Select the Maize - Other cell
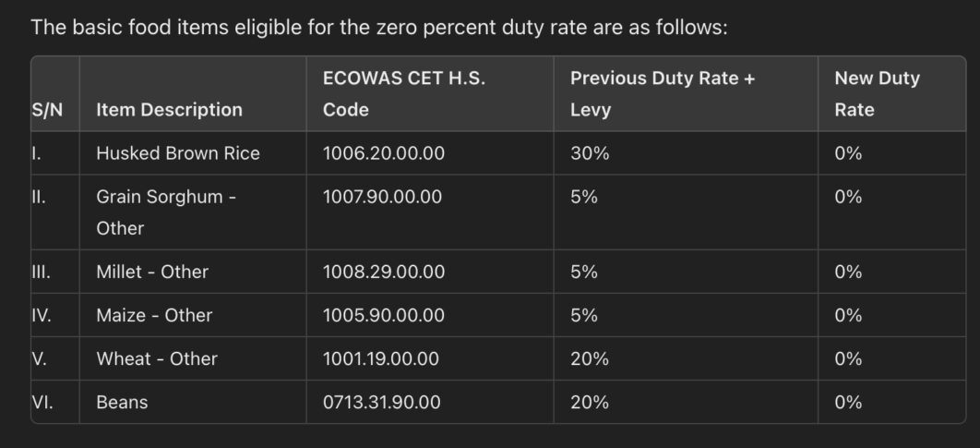 [154, 315]
